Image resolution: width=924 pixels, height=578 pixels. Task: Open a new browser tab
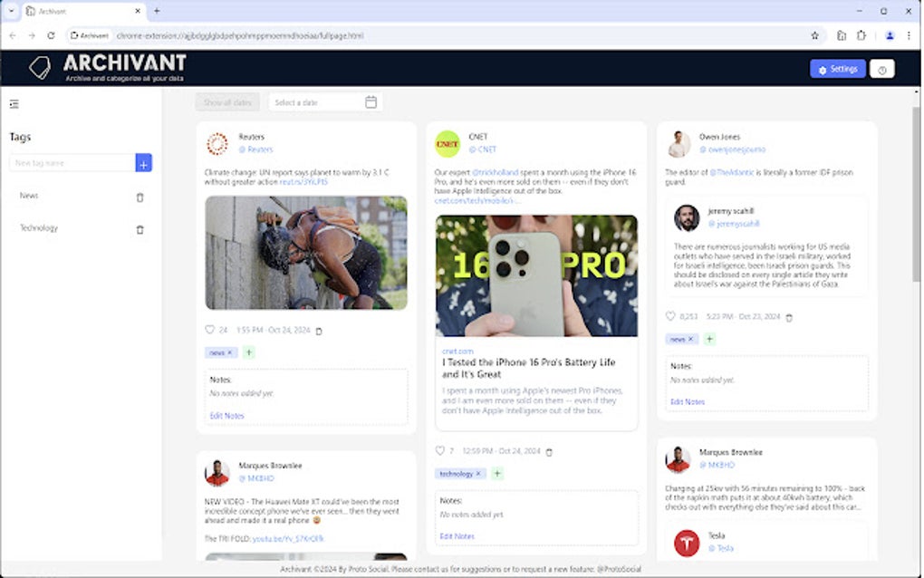click(x=157, y=11)
